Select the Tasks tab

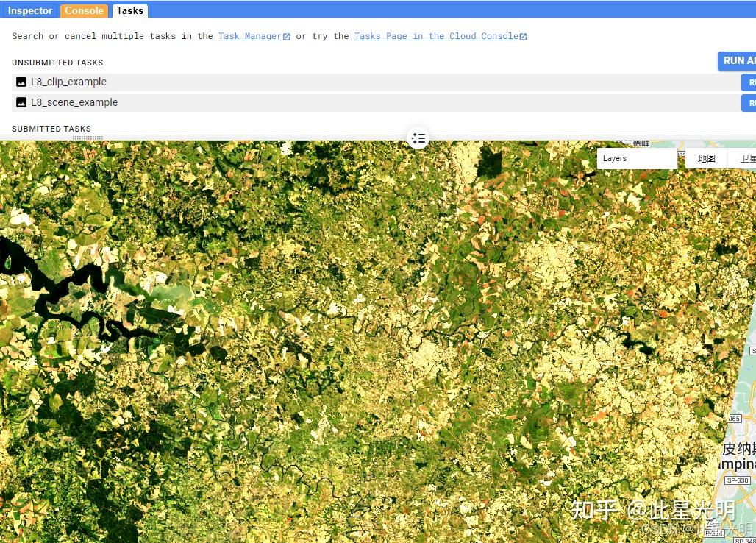(x=129, y=10)
